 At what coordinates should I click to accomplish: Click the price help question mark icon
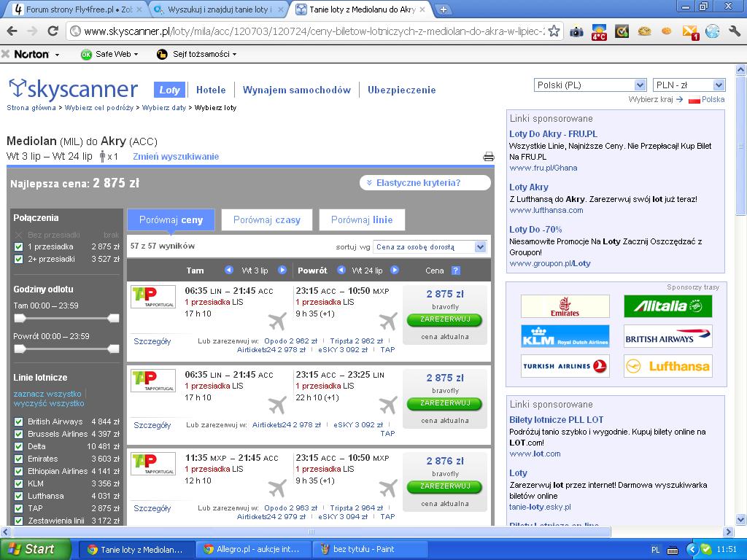455,271
